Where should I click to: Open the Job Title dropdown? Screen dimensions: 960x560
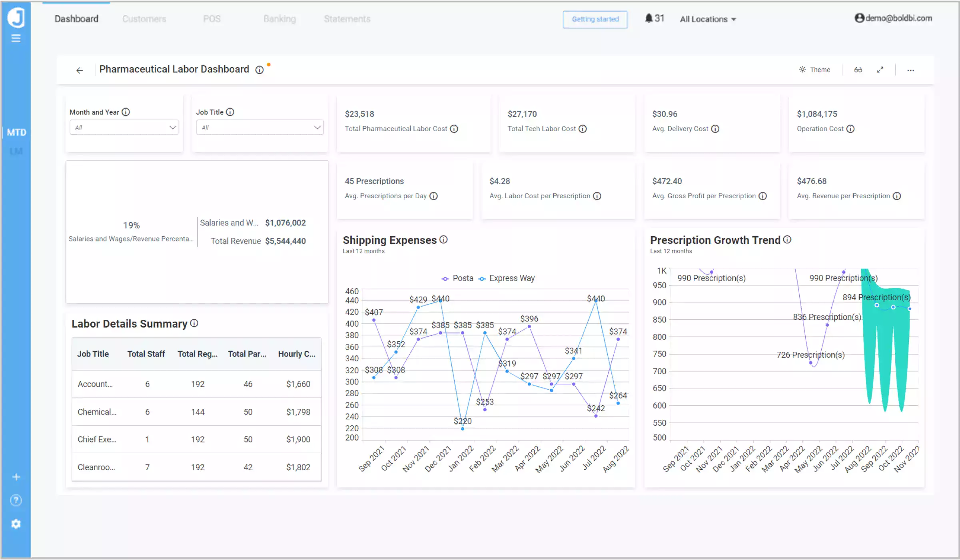click(x=259, y=127)
